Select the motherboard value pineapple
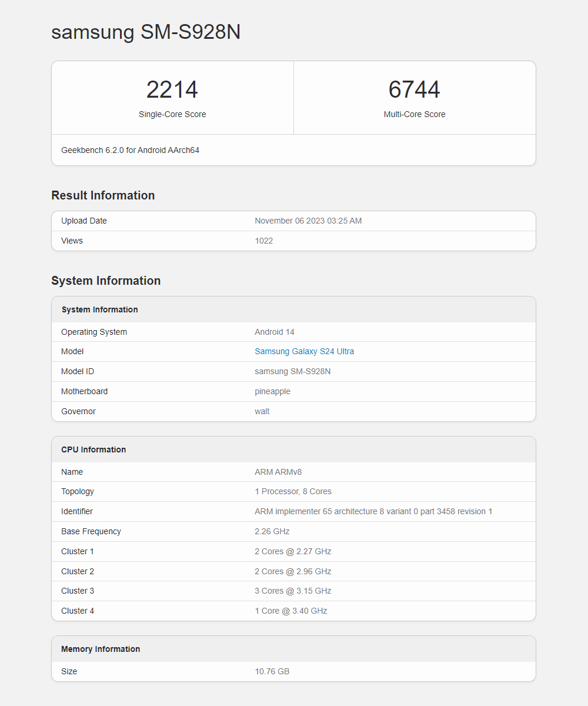This screenshot has height=706, width=588. [273, 391]
